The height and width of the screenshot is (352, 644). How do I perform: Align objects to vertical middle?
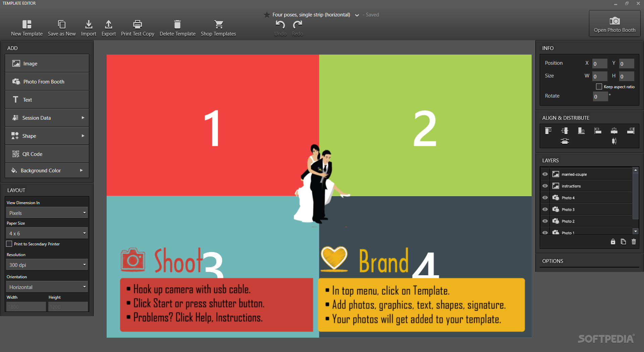565,131
